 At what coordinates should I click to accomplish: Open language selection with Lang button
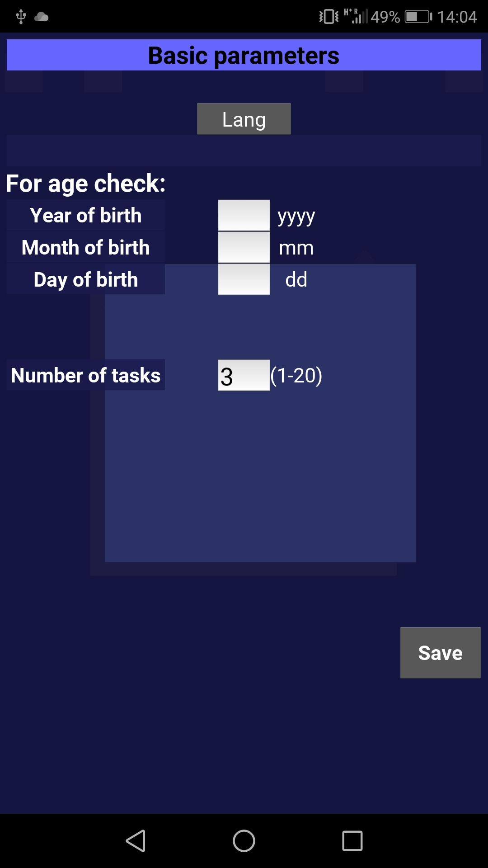(244, 119)
